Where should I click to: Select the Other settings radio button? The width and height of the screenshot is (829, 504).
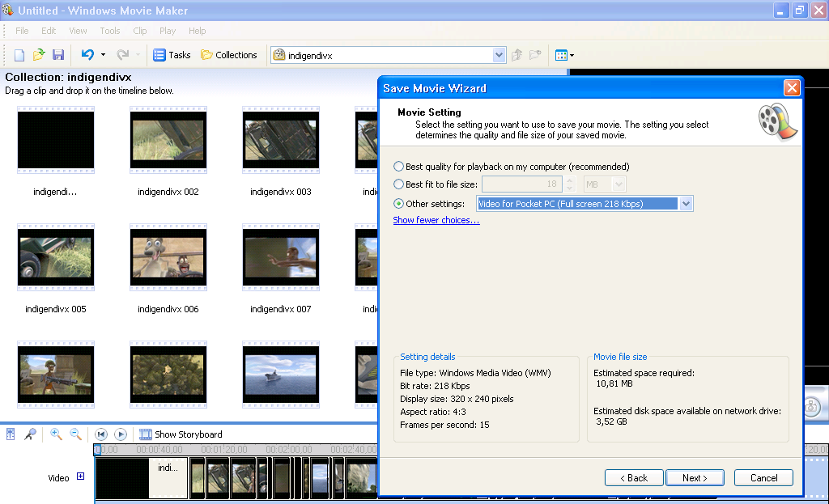(398, 203)
